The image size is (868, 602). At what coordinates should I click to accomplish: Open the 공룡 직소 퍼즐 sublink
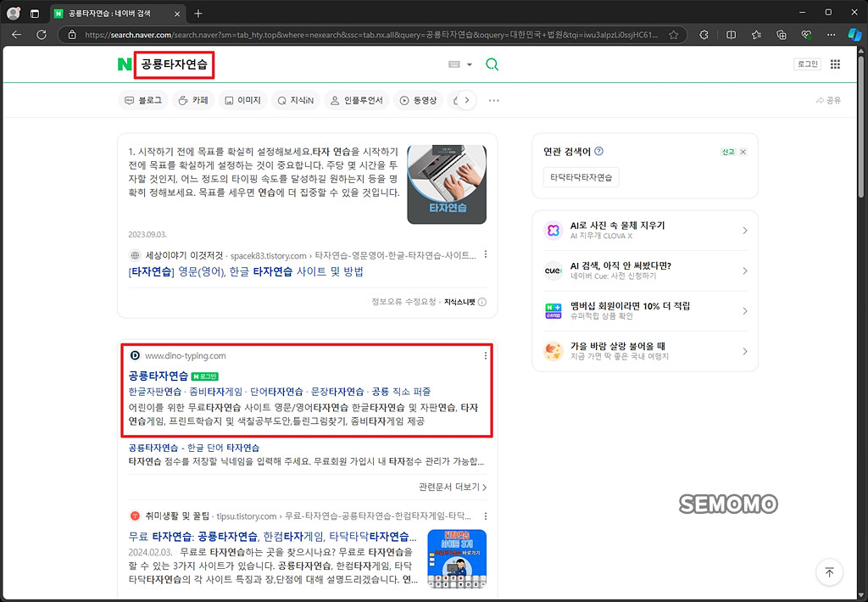coord(401,392)
